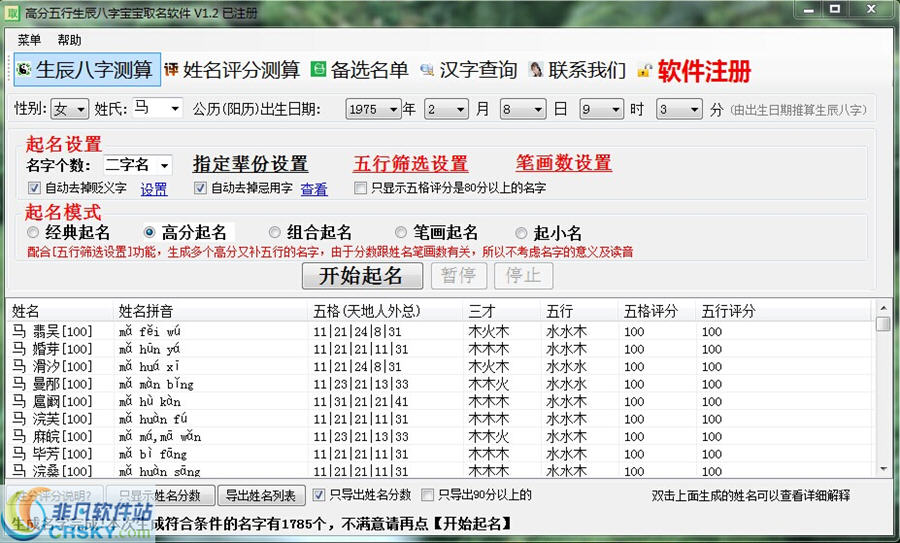Select the 经典起名 radio button
This screenshot has width=900, height=543.
click(33, 232)
